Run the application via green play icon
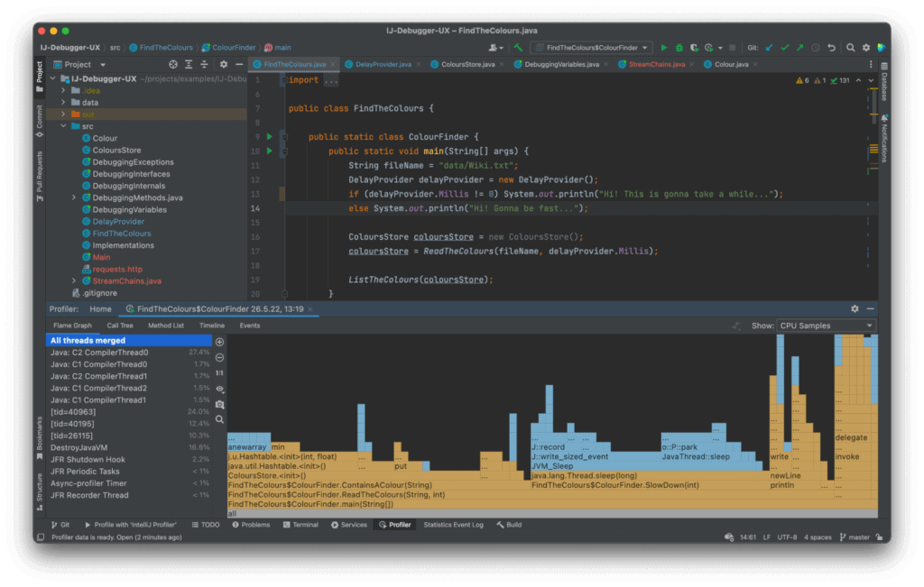Viewport: 924px width, 587px height. [664, 47]
